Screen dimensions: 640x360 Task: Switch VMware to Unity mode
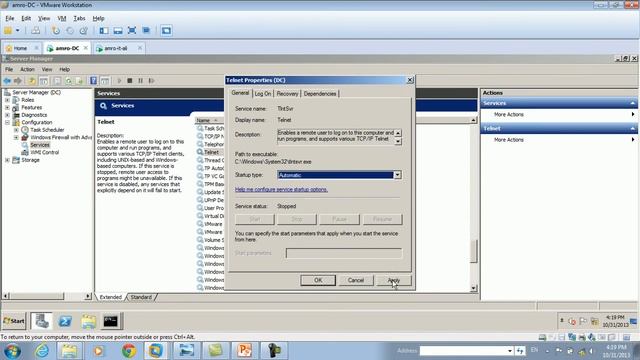[146, 31]
